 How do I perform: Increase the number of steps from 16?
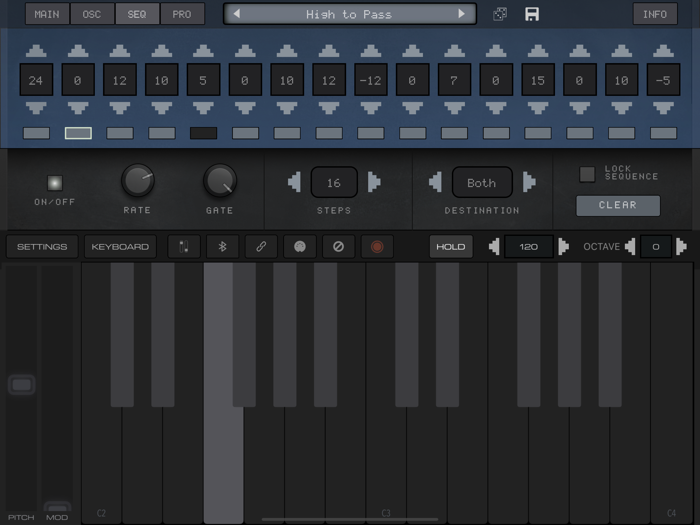click(x=374, y=182)
